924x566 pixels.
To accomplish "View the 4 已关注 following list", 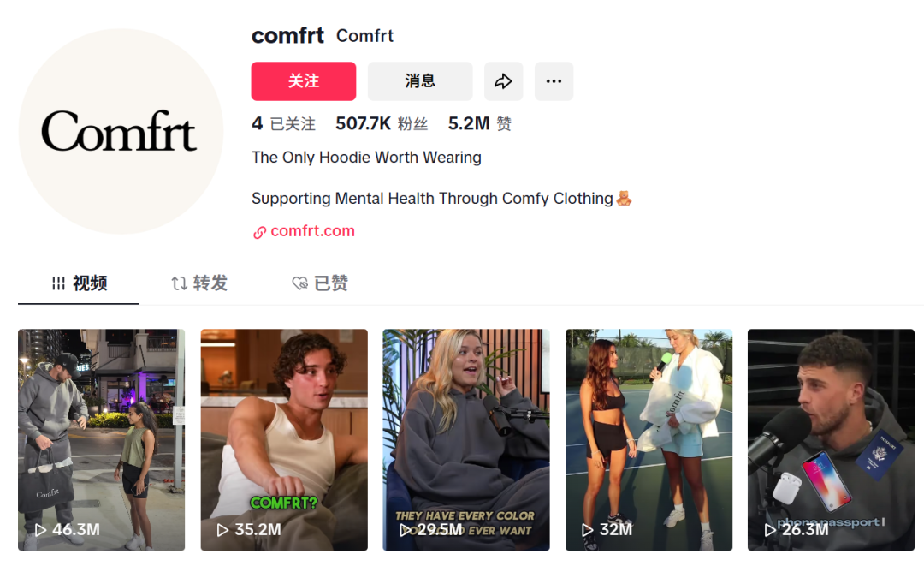I will 283,124.
